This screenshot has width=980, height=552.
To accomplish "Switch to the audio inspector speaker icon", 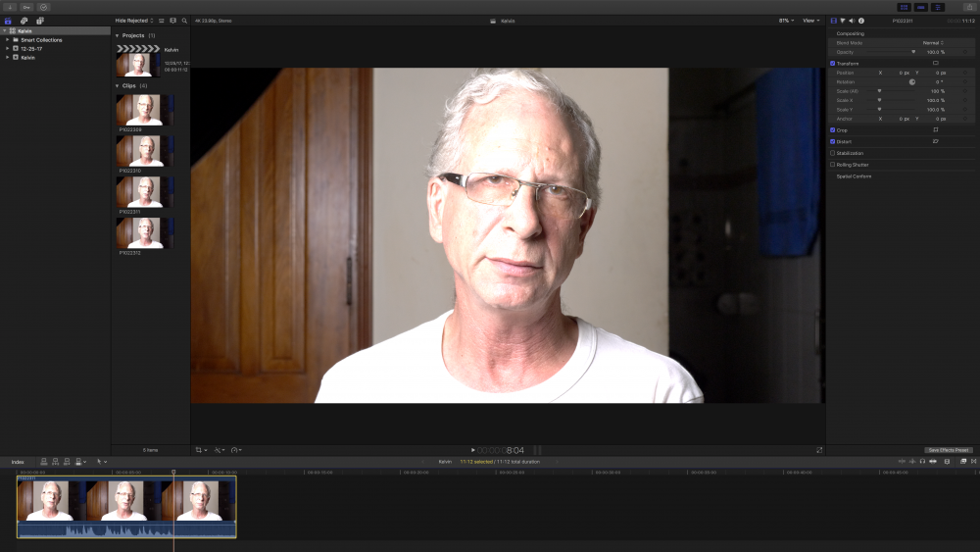I will pos(851,21).
